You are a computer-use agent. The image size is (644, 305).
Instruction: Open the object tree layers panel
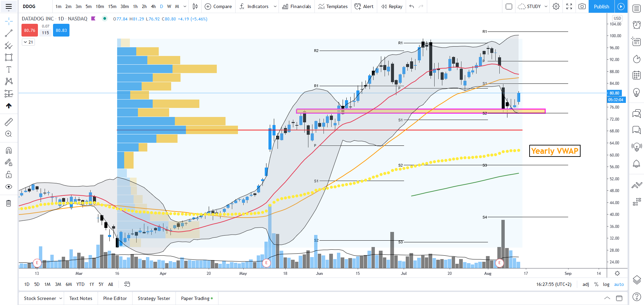pyautogui.click(x=637, y=280)
